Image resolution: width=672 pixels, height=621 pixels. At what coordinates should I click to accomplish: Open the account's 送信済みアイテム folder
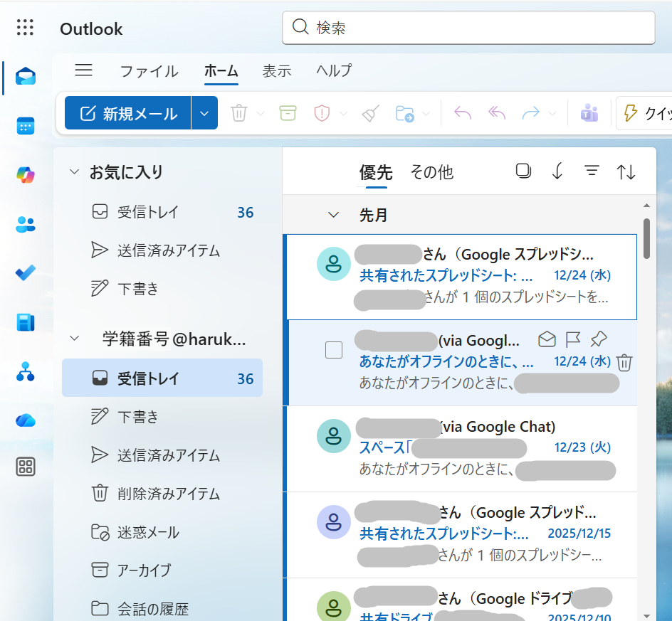coord(162,455)
